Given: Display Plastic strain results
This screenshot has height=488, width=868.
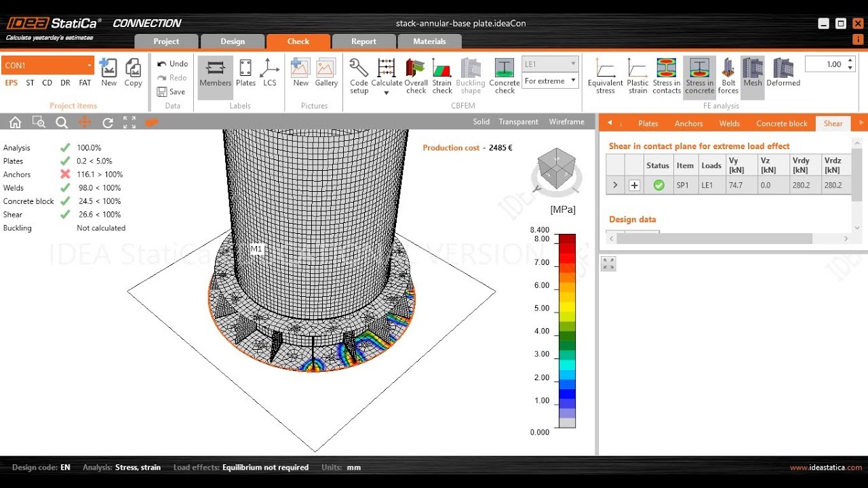Looking at the screenshot, I should click(637, 75).
